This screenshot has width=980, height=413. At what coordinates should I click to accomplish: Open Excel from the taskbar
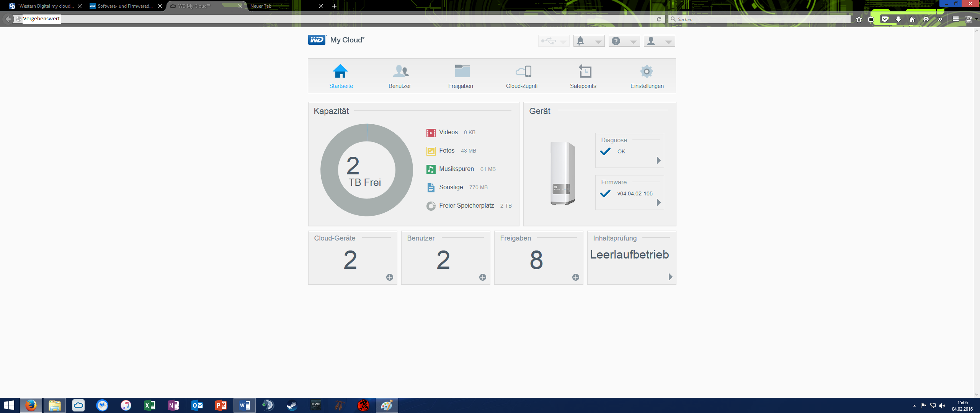click(150, 405)
